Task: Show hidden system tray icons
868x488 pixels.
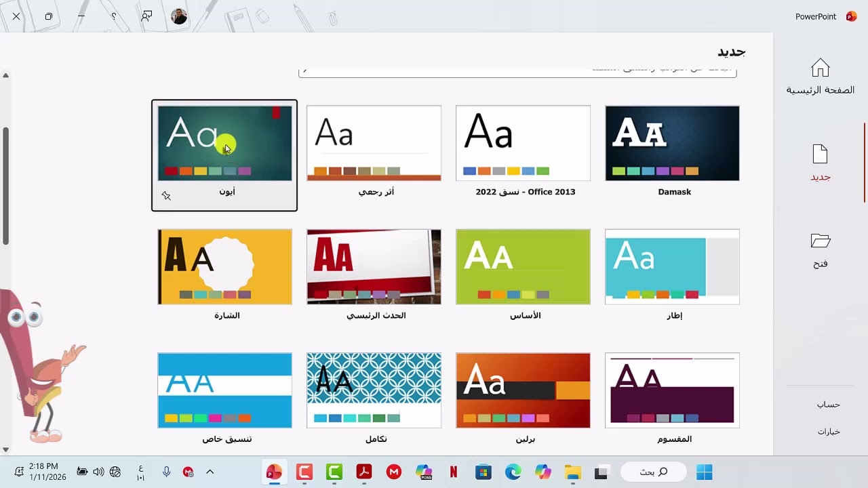Action: tap(210, 472)
